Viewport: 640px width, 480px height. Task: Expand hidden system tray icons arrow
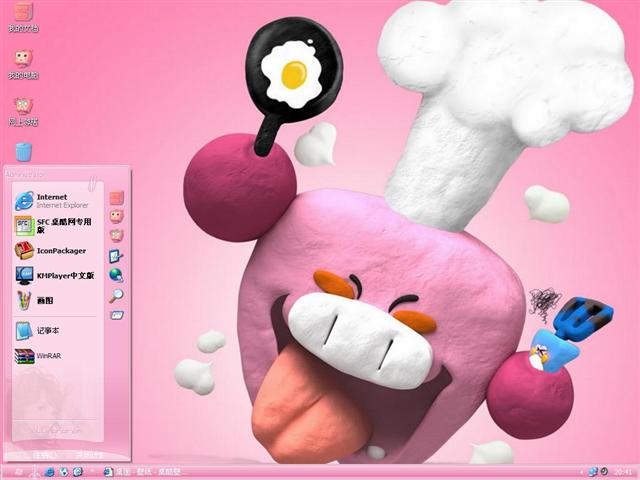[x=580, y=471]
